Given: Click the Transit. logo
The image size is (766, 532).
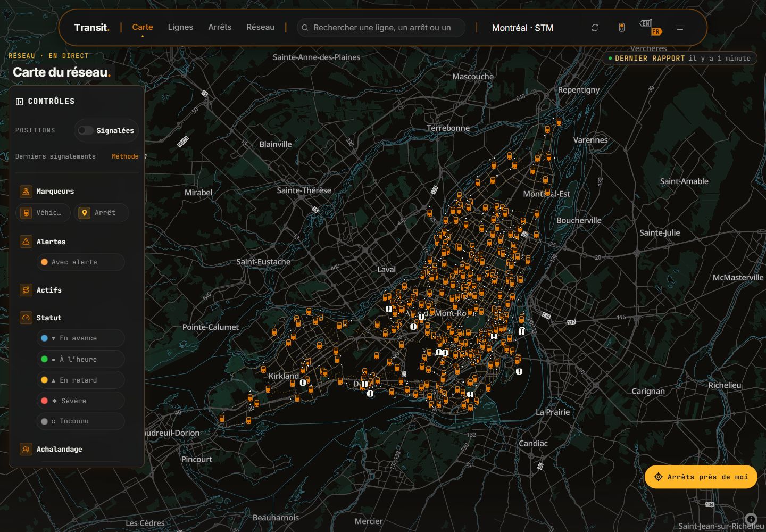Looking at the screenshot, I should click(91, 27).
